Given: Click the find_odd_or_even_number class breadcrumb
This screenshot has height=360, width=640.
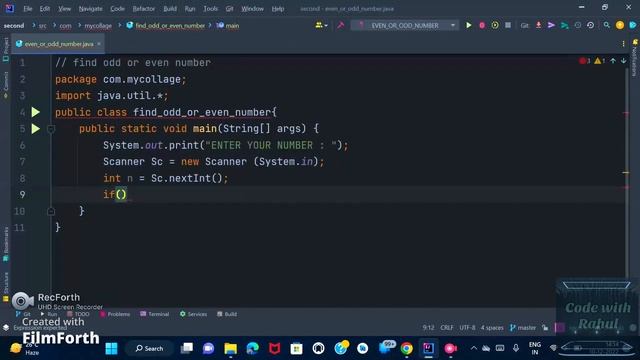Looking at the screenshot, I should 166,25.
